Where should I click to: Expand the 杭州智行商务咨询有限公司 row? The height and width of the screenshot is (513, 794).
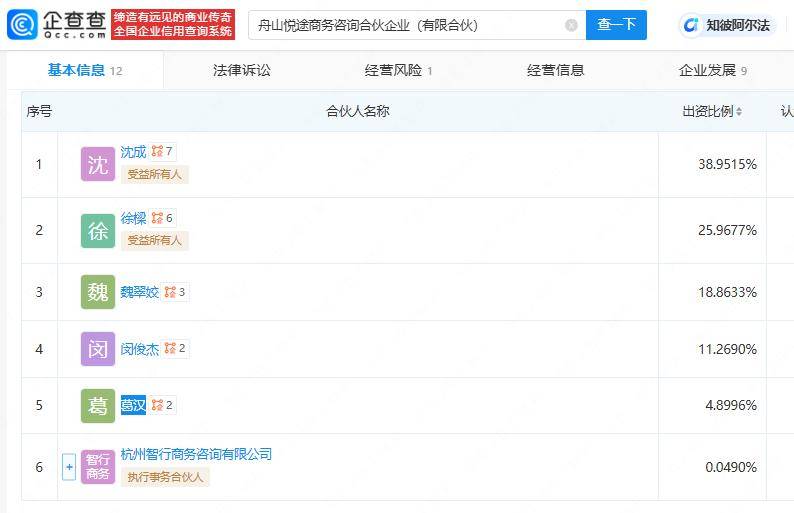click(x=69, y=467)
